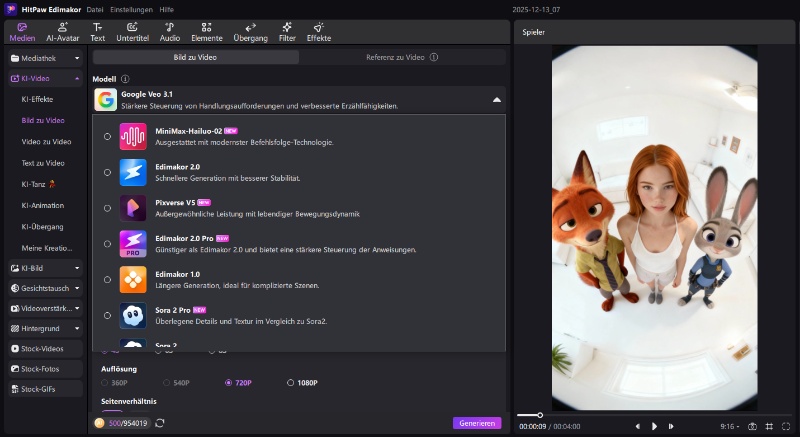The image size is (800, 437).
Task: Select the Edimakor 1.0 radio button
Action: pos(107,279)
